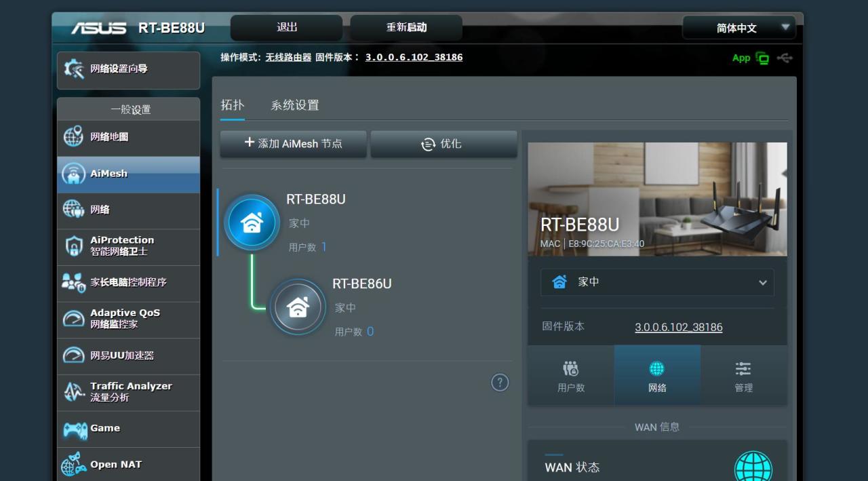Open AiProtection shield icon in sidebar

[73, 246]
